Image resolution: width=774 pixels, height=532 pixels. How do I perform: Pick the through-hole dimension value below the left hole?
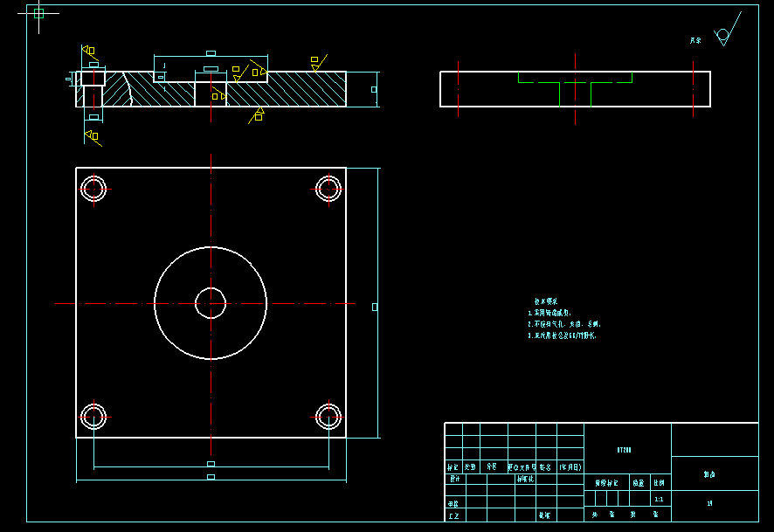(93, 117)
